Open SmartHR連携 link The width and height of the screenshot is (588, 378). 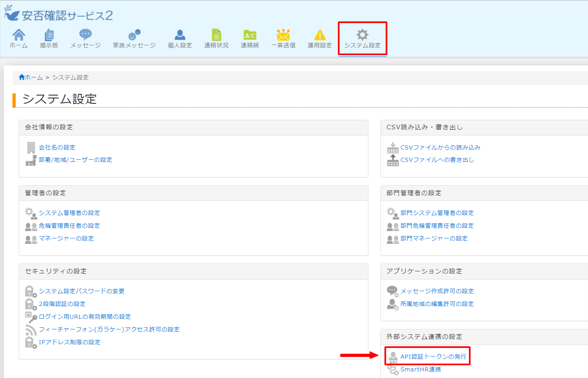[x=421, y=369]
